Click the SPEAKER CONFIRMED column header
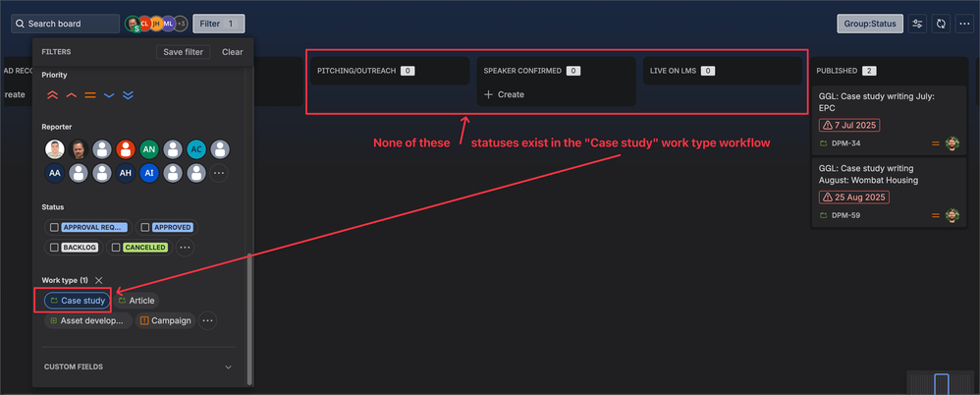Image resolution: width=980 pixels, height=395 pixels. pyautogui.click(x=522, y=71)
